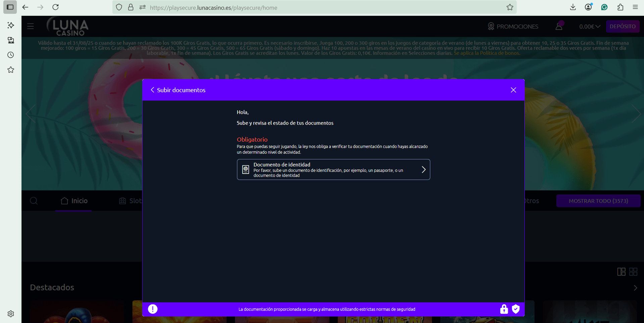The image size is (644, 323).
Task: Click the shield check icon in dialog footer
Action: (x=516, y=309)
